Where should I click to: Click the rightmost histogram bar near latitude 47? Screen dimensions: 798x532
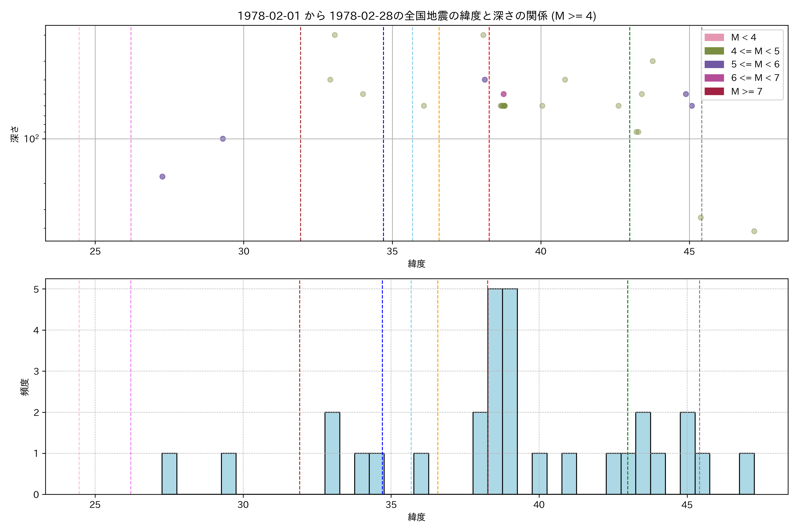click(747, 474)
